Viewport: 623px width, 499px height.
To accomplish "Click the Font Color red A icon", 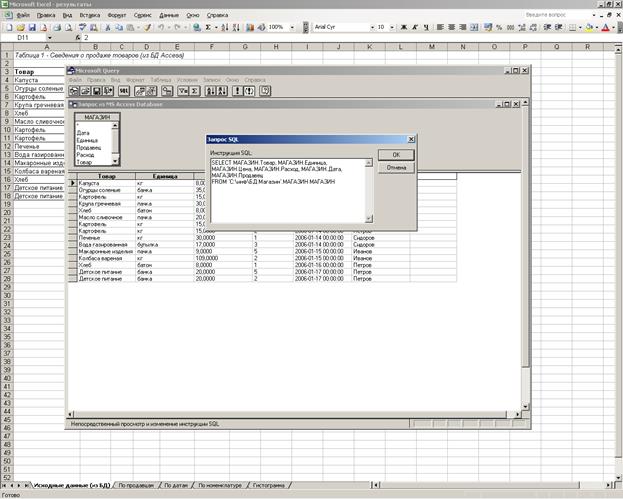I will 606,27.
